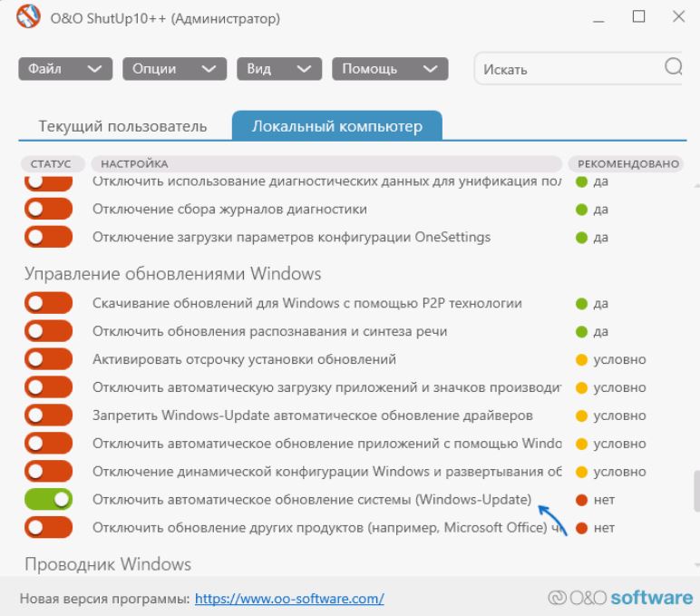The image size is (700, 616).
Task: Click red dot beside Microsoft Office updates setting
Action: (581, 528)
